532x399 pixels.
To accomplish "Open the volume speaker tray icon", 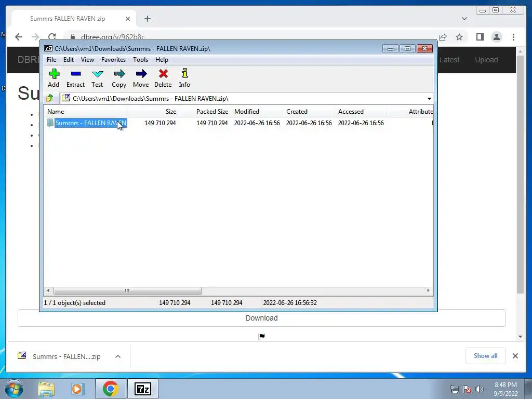I will [480, 389].
